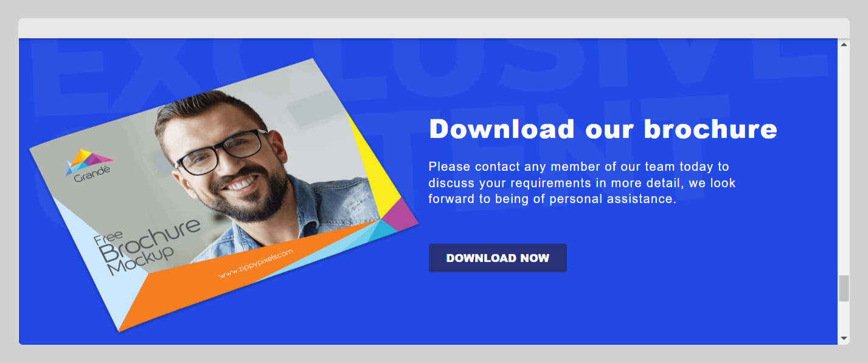868x363 pixels.
Task: Click the 'Free Brochure Mockup' title text
Action: [146, 246]
